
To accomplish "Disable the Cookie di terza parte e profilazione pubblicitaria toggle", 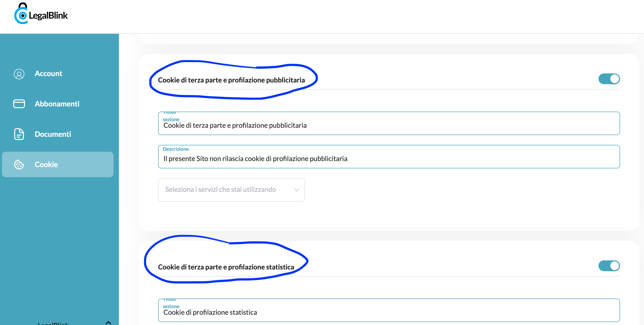I will 609,79.
